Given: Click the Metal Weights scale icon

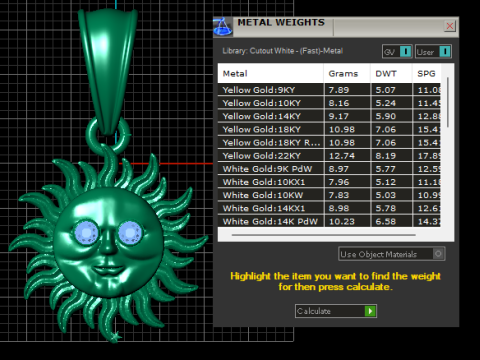Looking at the screenshot, I should coord(223,27).
